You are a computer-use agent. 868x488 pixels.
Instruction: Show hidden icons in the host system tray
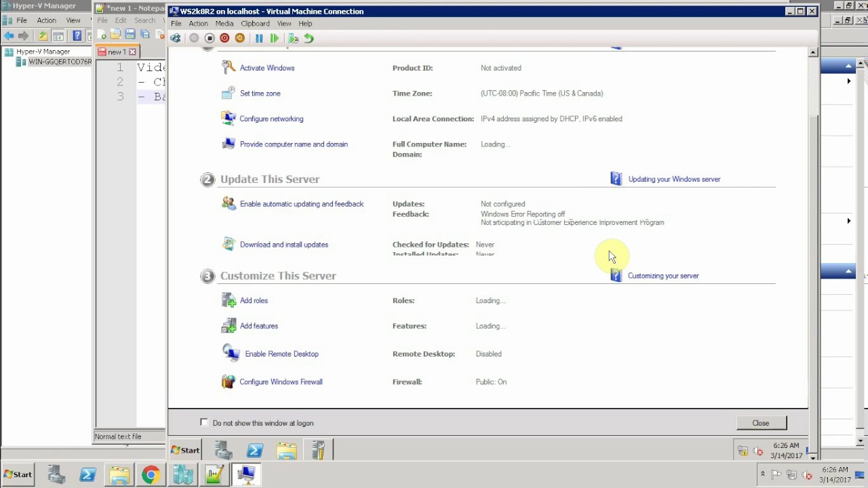(x=763, y=474)
